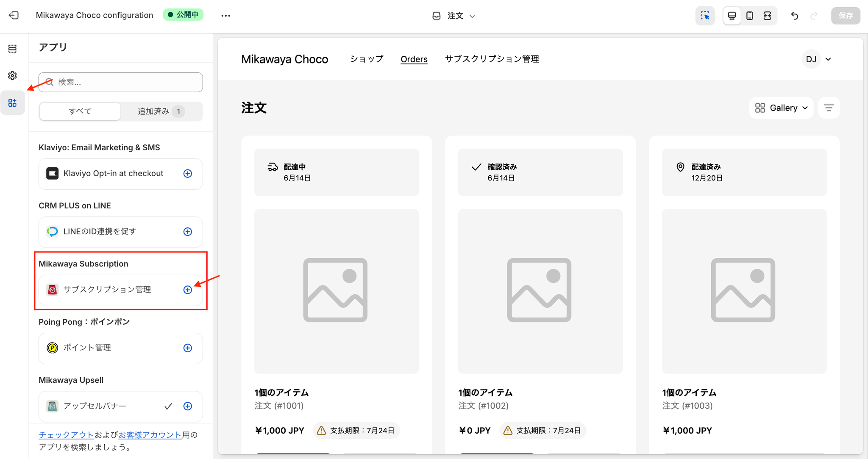
Task: Click the redo arrow icon
Action: [x=814, y=16]
